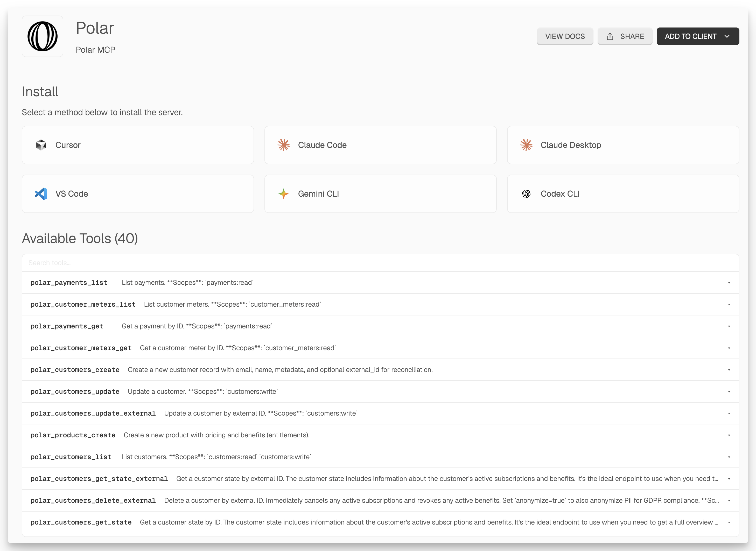756x551 pixels.
Task: Click polar_customers_delete_external tool name
Action: [93, 500]
